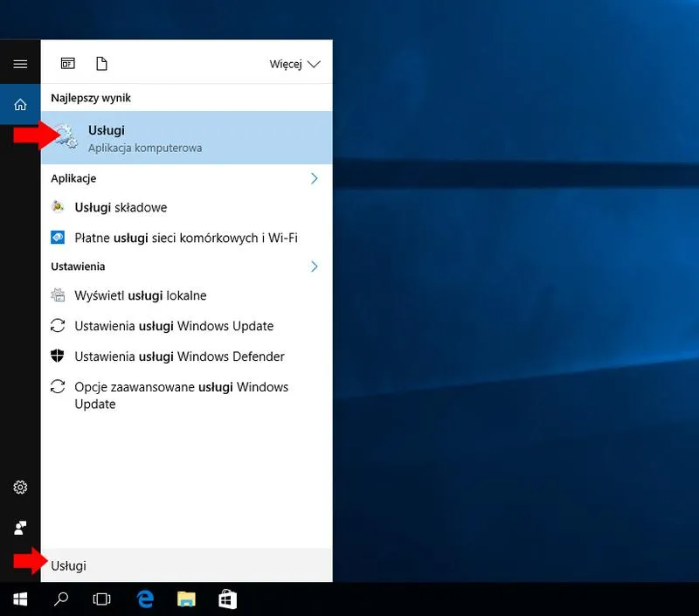The height and width of the screenshot is (616, 699).
Task: Select the documents filter icon
Action: pos(101,63)
